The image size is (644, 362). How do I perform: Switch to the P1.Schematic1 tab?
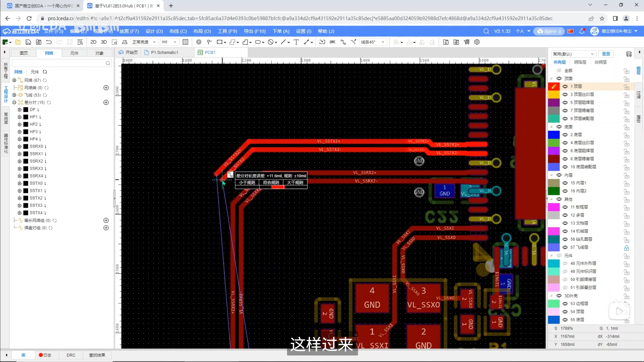coord(164,53)
